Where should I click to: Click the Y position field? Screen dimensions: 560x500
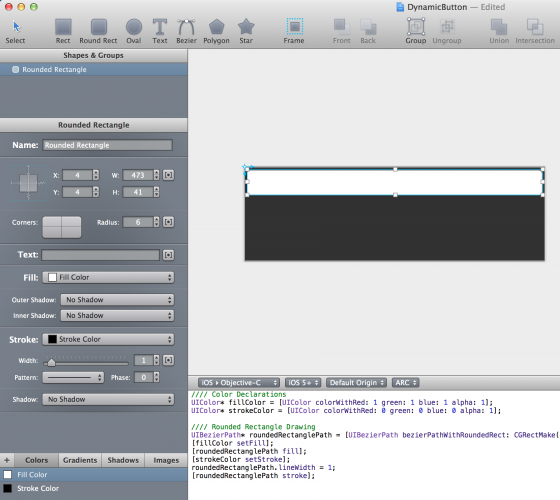78,192
